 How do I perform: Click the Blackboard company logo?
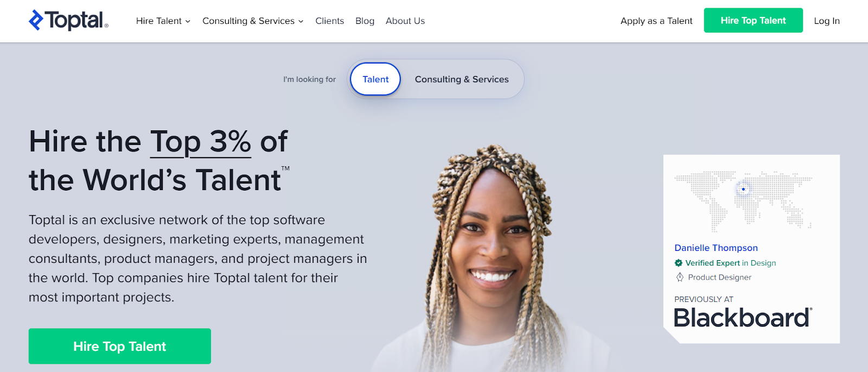(x=743, y=318)
